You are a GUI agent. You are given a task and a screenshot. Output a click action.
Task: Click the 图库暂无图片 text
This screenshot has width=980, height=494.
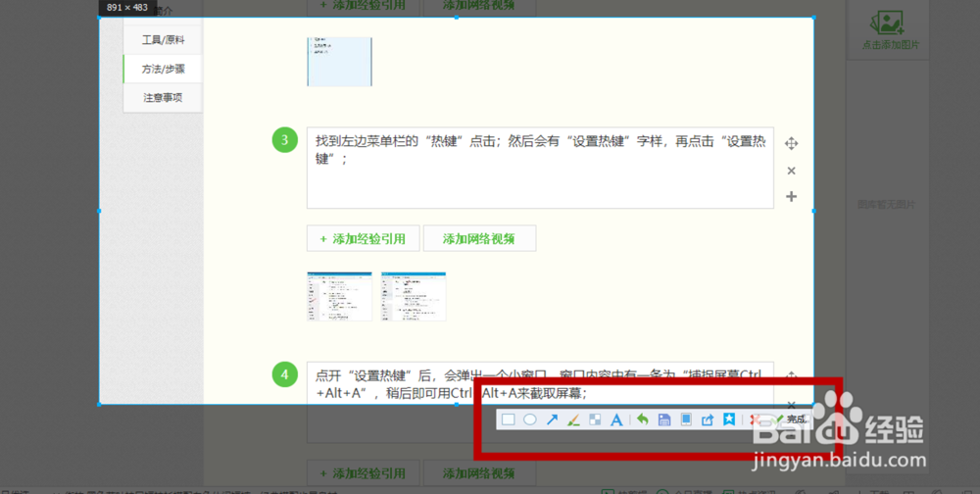886,205
